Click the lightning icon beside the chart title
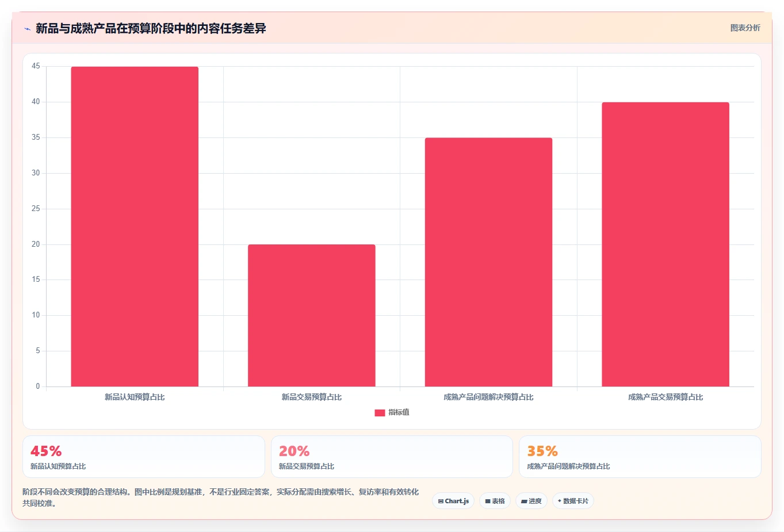784x532 pixels. pyautogui.click(x=27, y=29)
